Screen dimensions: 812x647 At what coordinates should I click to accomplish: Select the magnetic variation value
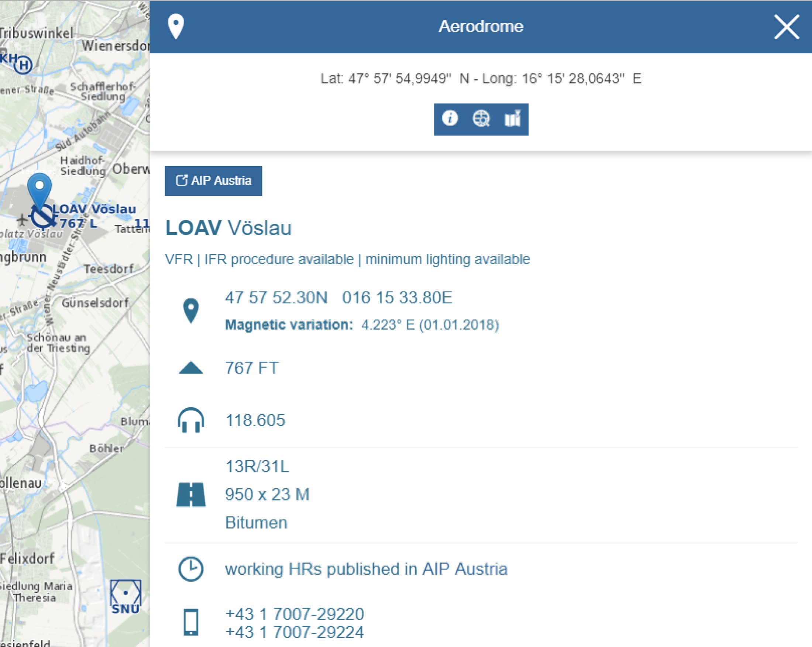[x=430, y=325]
